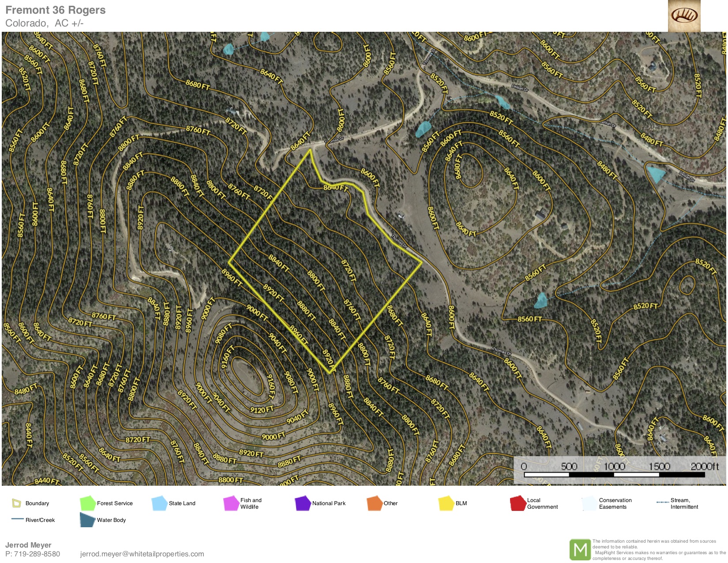Click the yellow BLM legend icon
Viewport: 728px width, 563px height.
(x=446, y=503)
